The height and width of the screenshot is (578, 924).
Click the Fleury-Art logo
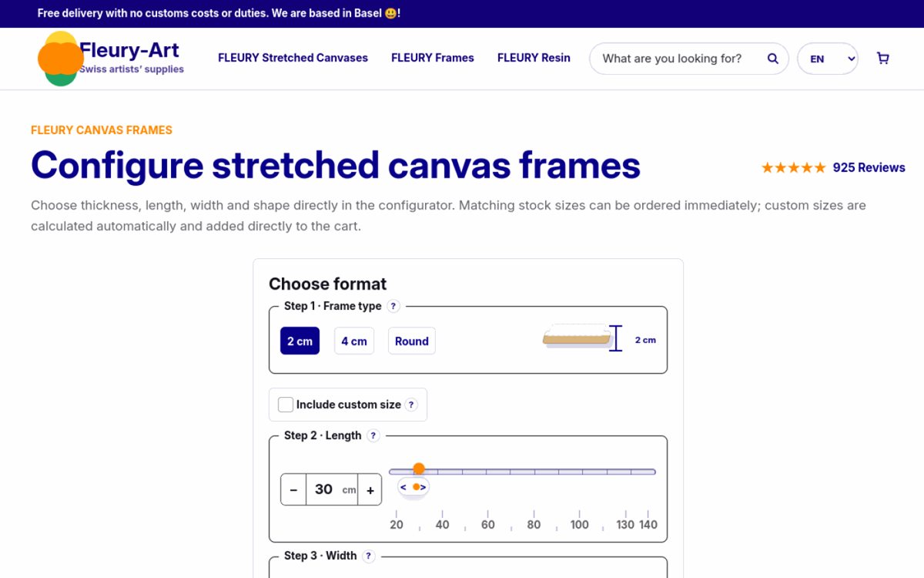112,59
